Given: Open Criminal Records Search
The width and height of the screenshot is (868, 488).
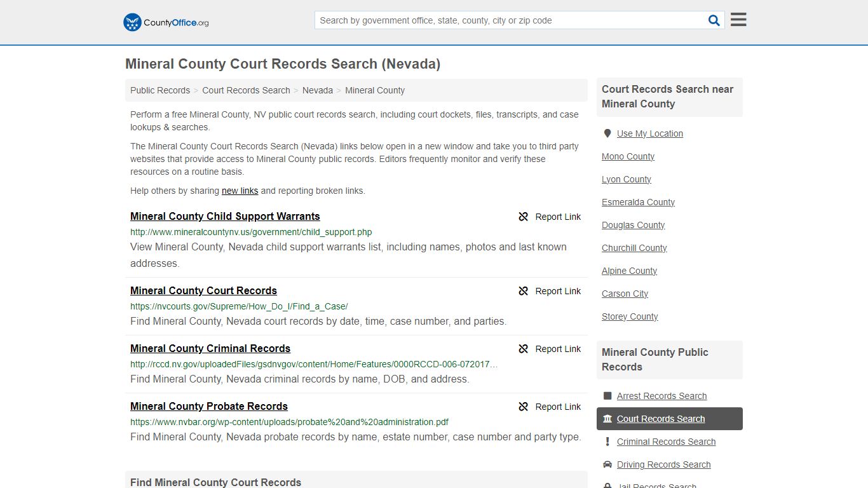Looking at the screenshot, I should point(666,442).
